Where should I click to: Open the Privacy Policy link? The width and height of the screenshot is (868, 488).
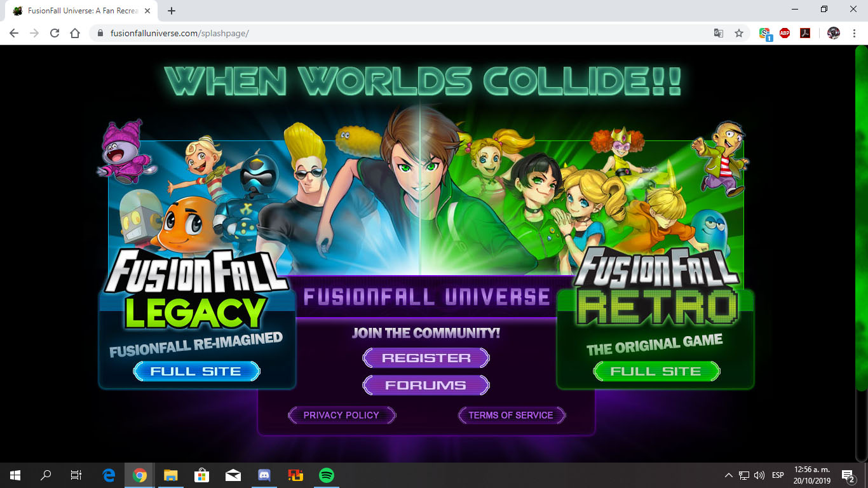(342, 416)
